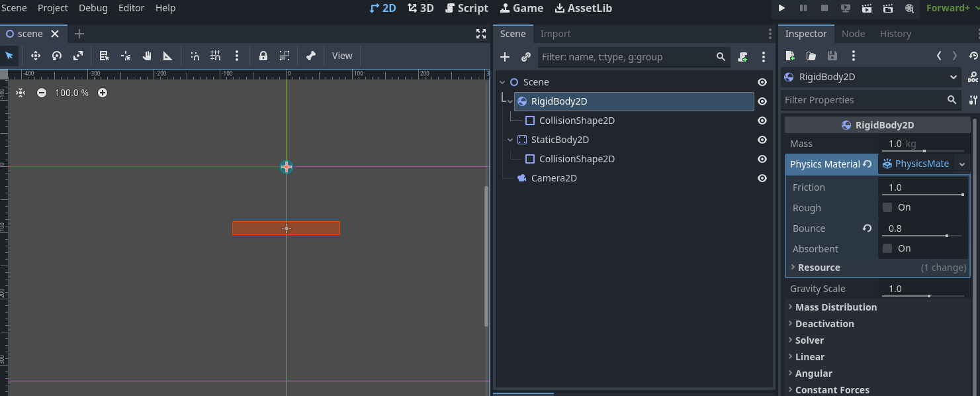Hide the StaticBody2D node in scene tree
This screenshot has height=396, width=980.
[x=762, y=140]
